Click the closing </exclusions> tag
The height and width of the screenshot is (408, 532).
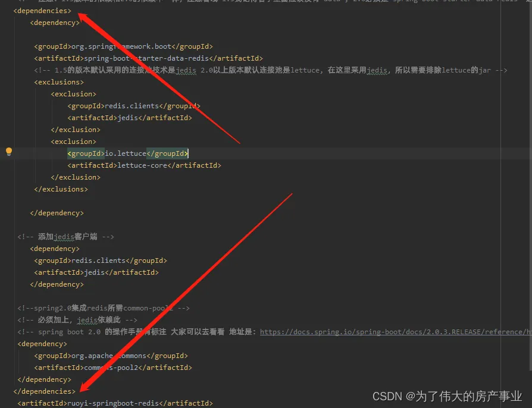point(61,189)
